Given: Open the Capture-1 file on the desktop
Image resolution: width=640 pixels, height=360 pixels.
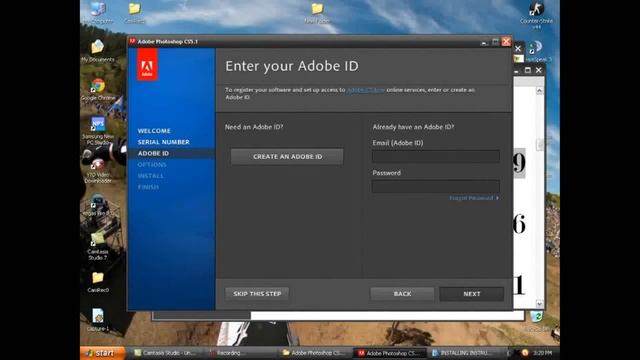Looking at the screenshot, I should (98, 320).
